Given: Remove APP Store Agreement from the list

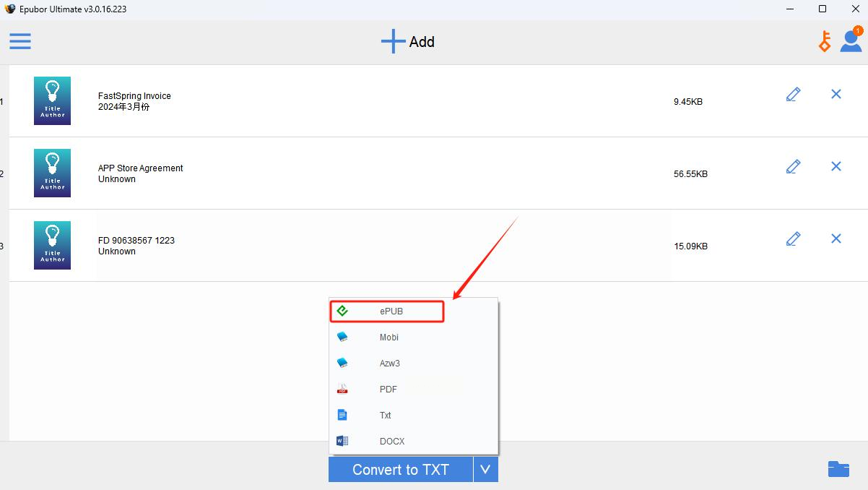Looking at the screenshot, I should click(836, 166).
